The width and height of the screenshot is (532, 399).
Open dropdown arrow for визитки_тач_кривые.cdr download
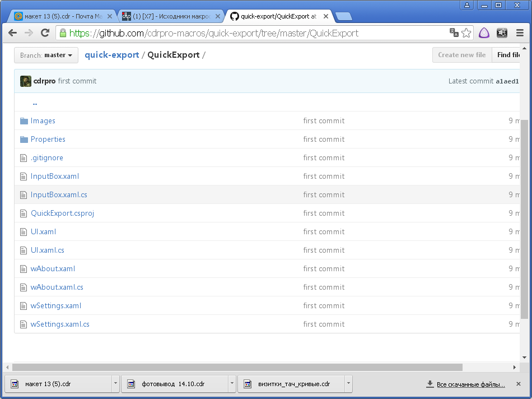[x=348, y=383]
